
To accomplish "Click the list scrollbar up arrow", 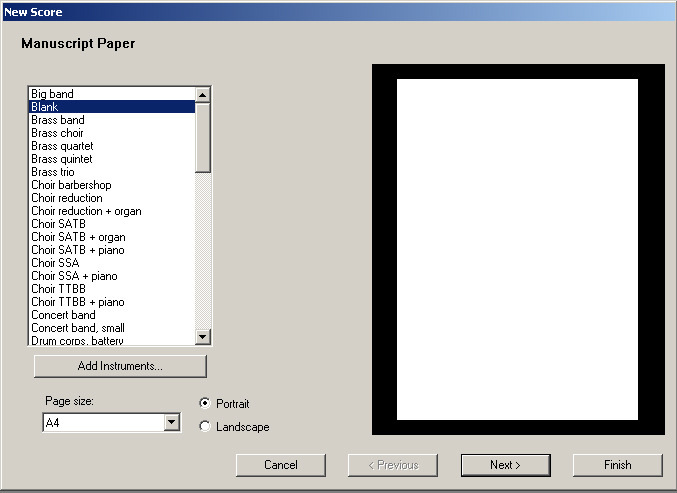I will [x=202, y=95].
